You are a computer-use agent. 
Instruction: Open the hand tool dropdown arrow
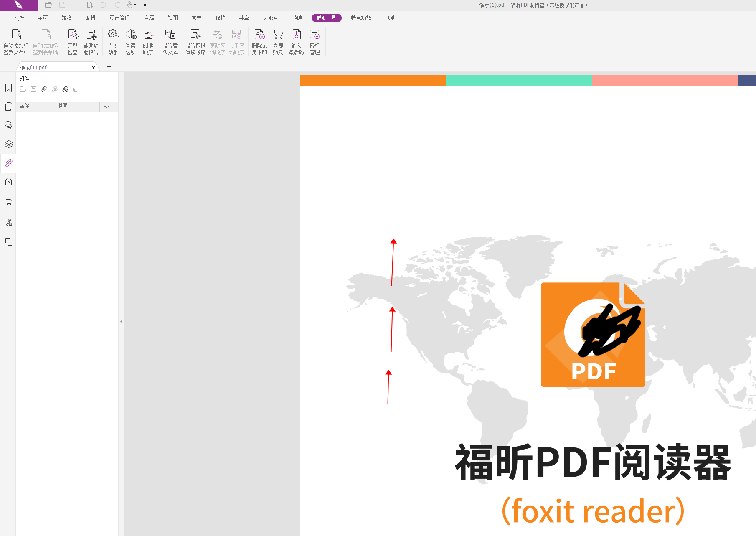point(136,5)
